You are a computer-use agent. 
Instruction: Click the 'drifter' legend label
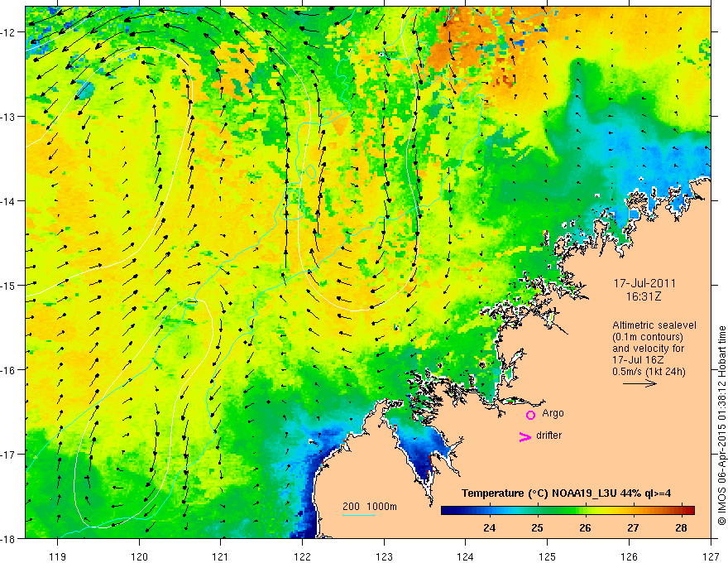[548, 435]
